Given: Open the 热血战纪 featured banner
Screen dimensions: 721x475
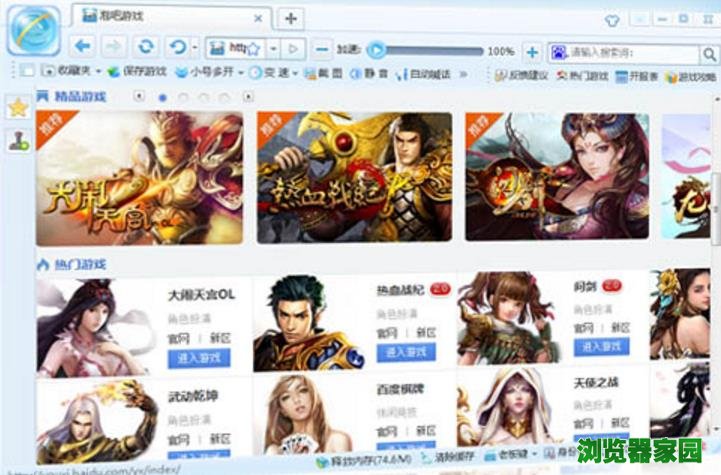Looking at the screenshot, I should (x=355, y=177).
